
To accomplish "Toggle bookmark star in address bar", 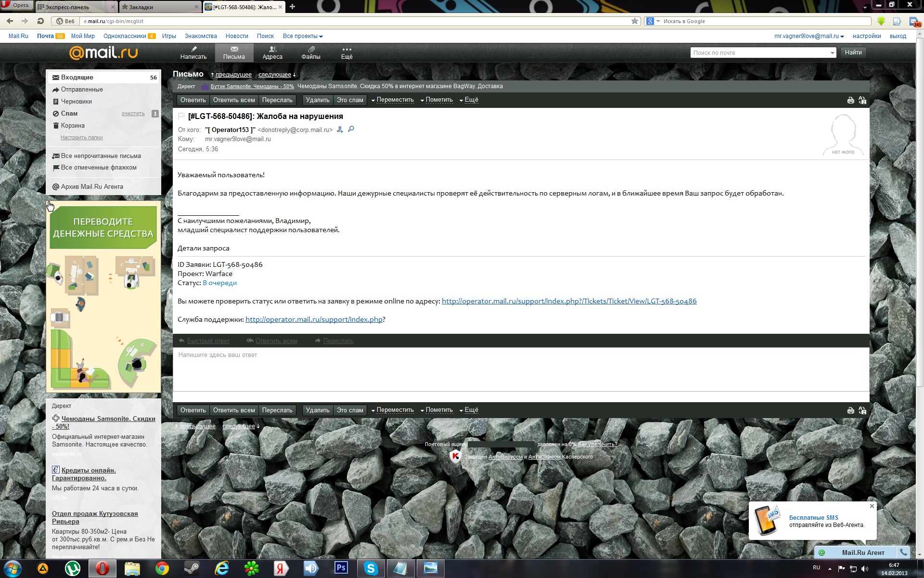I will 634,21.
